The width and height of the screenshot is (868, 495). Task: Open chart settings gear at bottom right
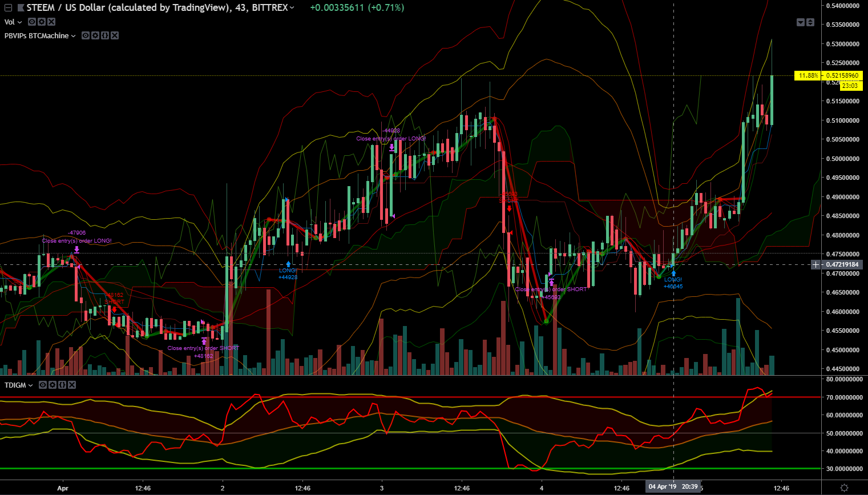pos(845,488)
